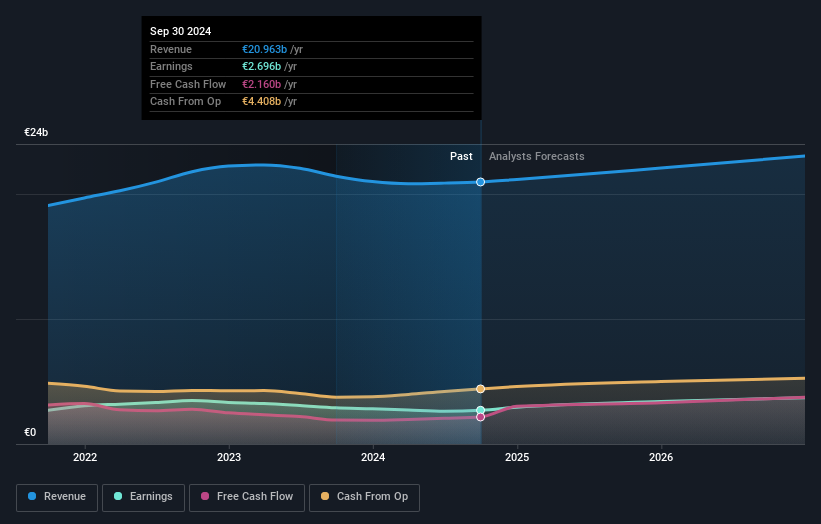821x524 pixels.
Task: Select the 2022 x-axis label
Action: click(85, 458)
